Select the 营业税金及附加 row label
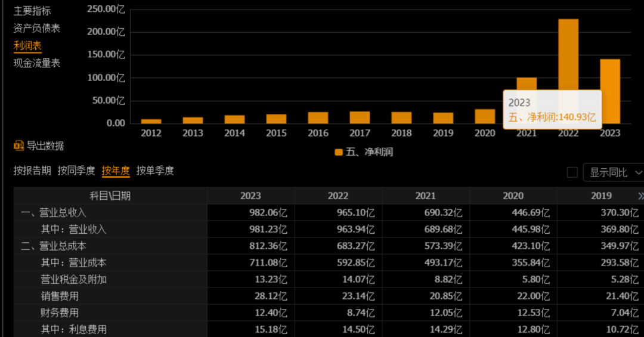This screenshot has width=644, height=337. click(73, 280)
